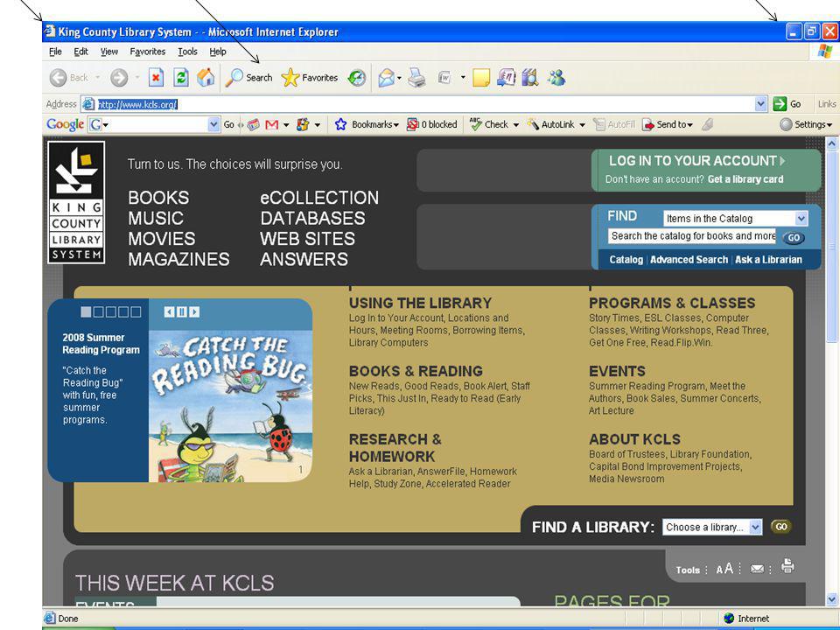This screenshot has height=630, width=840.
Task: Click the spell Check button
Action: [488, 125]
